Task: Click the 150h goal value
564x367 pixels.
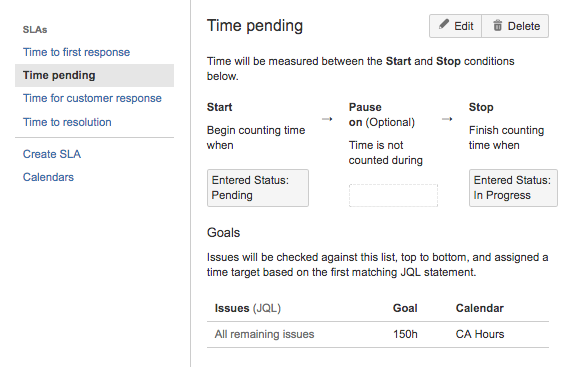Action: [405, 335]
